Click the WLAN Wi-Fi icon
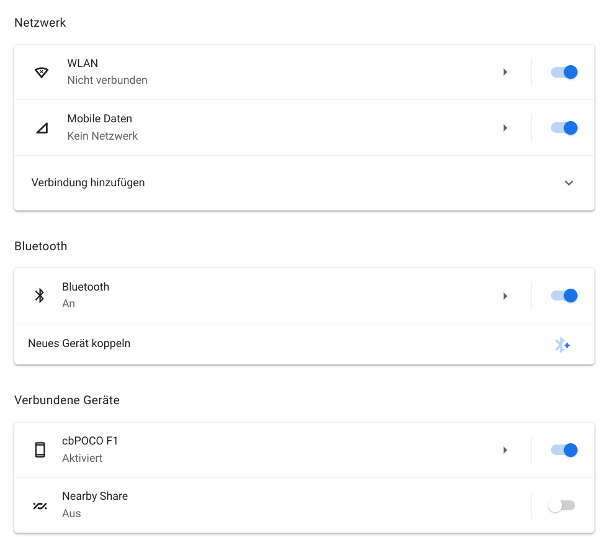 (41, 72)
